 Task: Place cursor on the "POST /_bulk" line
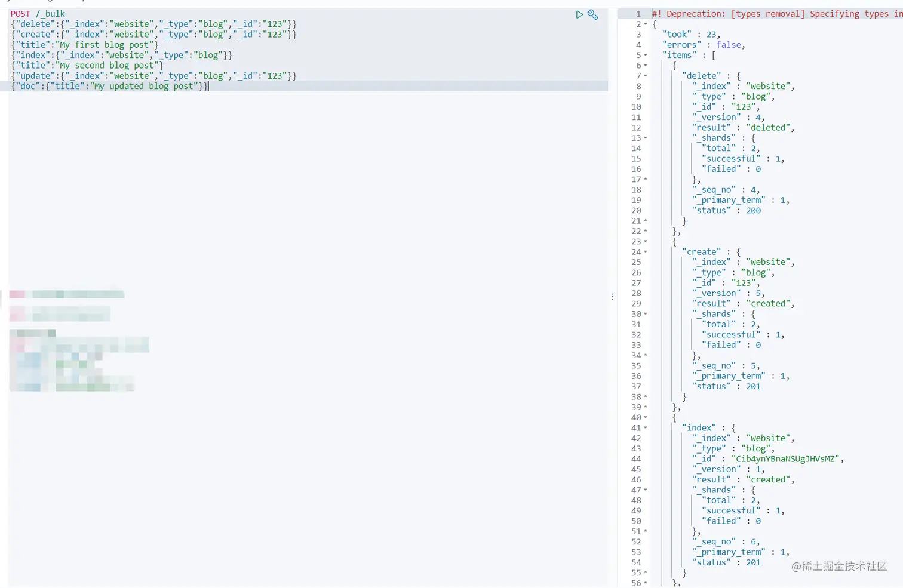(38, 14)
